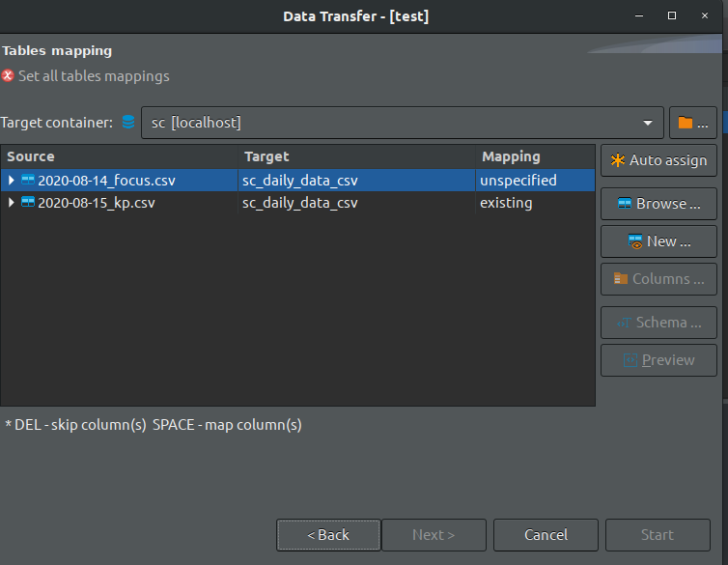Close the Data Transfer window
728x565 pixels.
[x=705, y=15]
